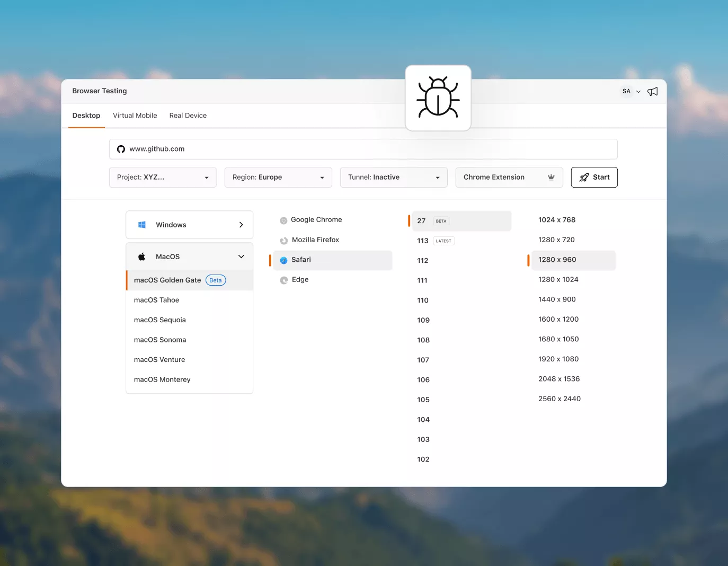Viewport: 728px width, 566px height.
Task: Click the Windows logo icon
Action: [x=142, y=225]
